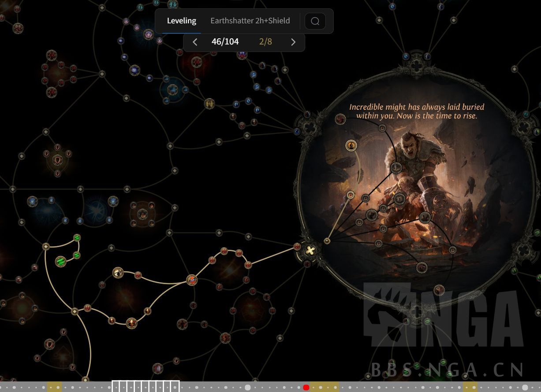Click the diamond-shaped ascendancy start node
The width and height of the screenshot is (541, 392).
click(327, 241)
